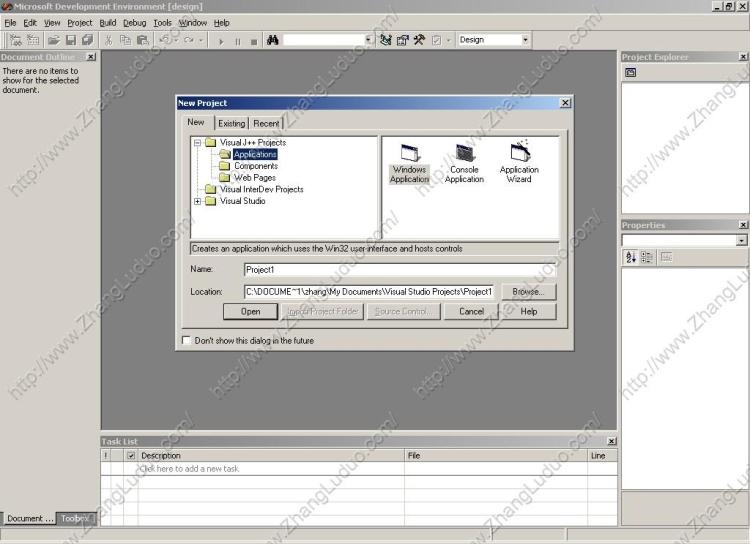Click the Properties Window toolbar icon

(x=403, y=40)
